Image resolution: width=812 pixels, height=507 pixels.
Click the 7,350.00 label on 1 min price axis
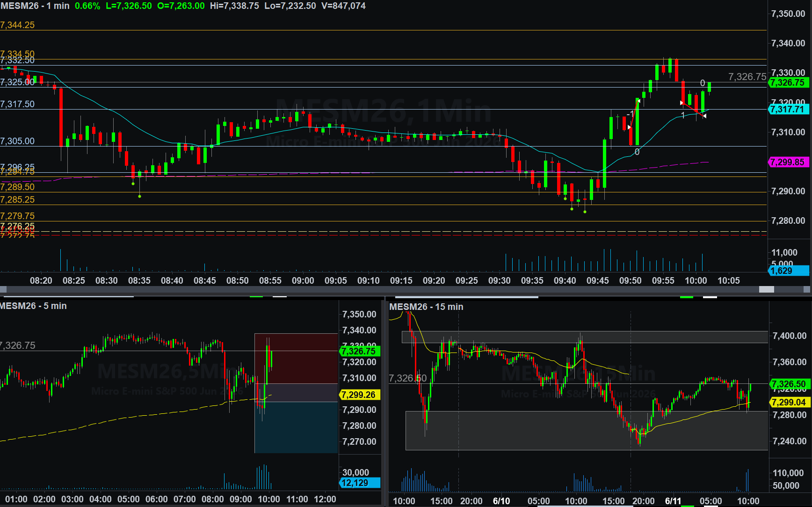tap(788, 14)
